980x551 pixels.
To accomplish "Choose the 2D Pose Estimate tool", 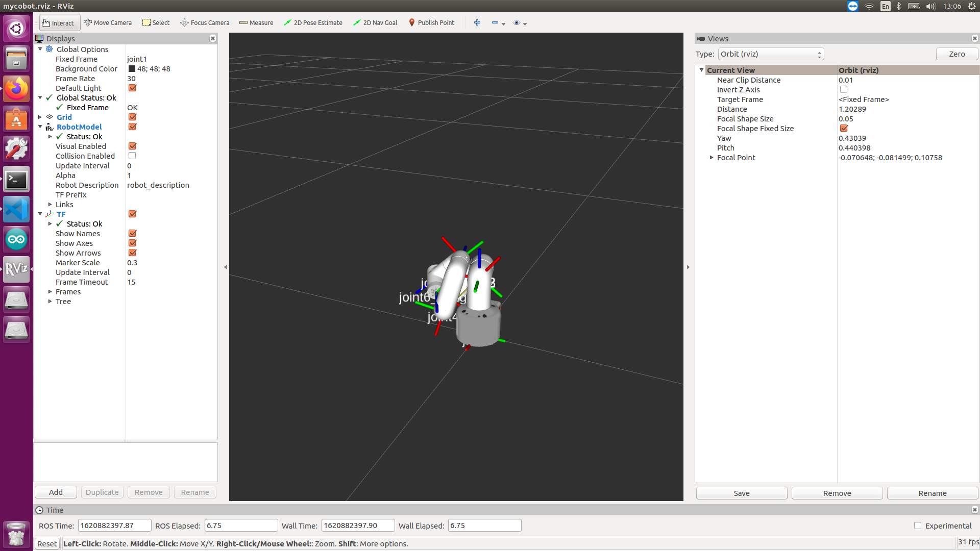I will [313, 23].
